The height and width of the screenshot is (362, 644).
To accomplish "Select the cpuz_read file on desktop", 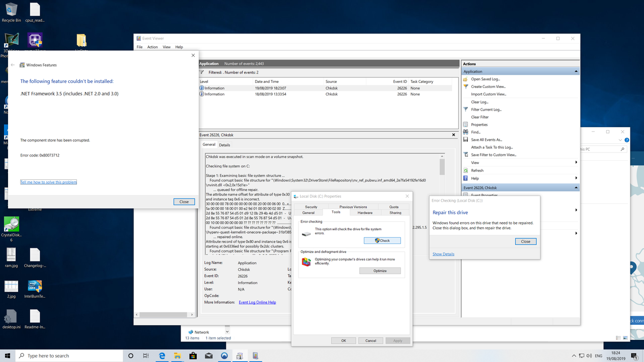I will pos(35,13).
